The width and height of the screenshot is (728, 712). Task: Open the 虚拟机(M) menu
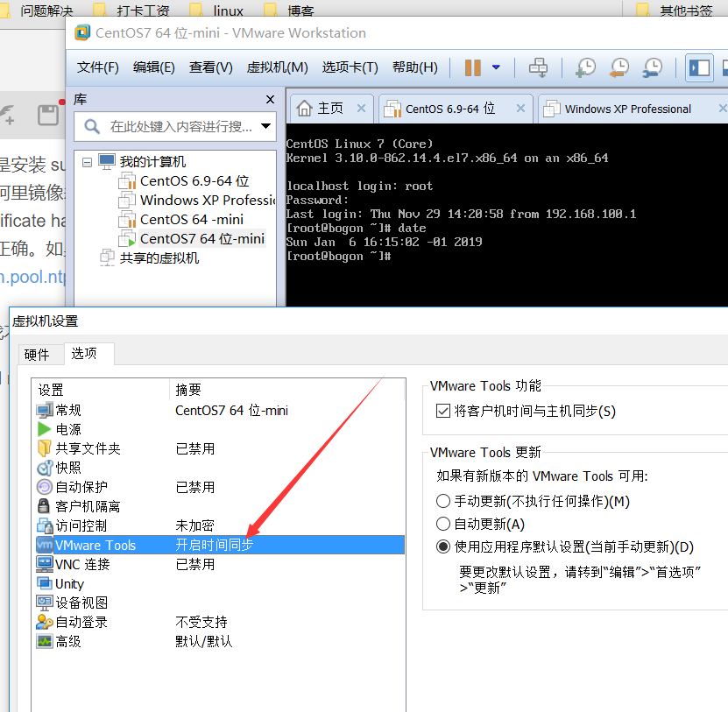pyautogui.click(x=277, y=67)
